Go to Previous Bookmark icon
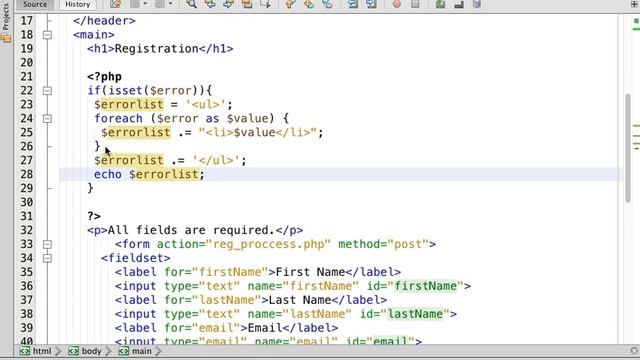 click(x=290, y=4)
